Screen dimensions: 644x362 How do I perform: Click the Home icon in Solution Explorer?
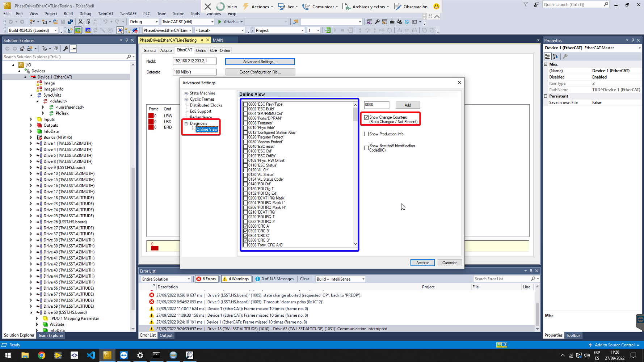coord(22,49)
